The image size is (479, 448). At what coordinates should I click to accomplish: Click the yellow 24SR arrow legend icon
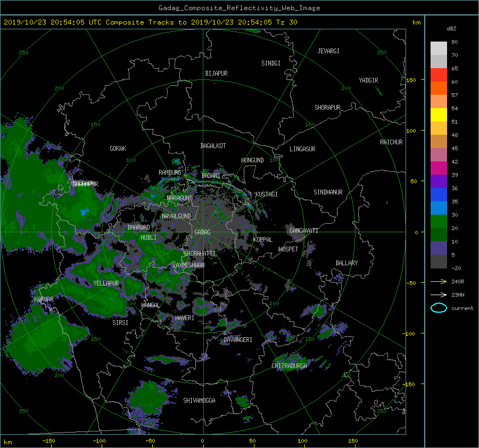tap(439, 281)
